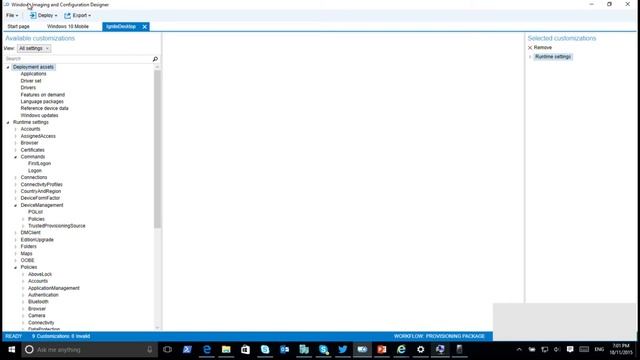The image size is (640, 360).
Task: Close the IgniteDesktop tab
Action: [144, 27]
